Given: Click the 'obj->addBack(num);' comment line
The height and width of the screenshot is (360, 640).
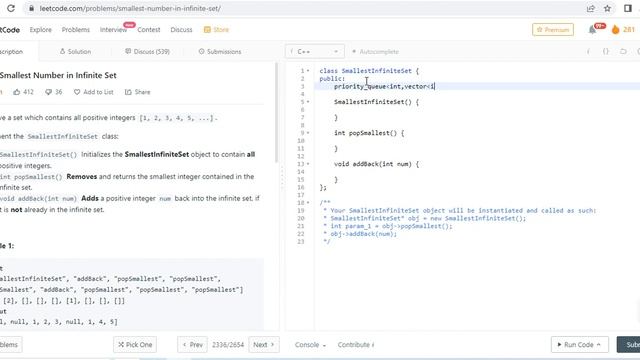Looking at the screenshot, I should [x=360, y=234].
